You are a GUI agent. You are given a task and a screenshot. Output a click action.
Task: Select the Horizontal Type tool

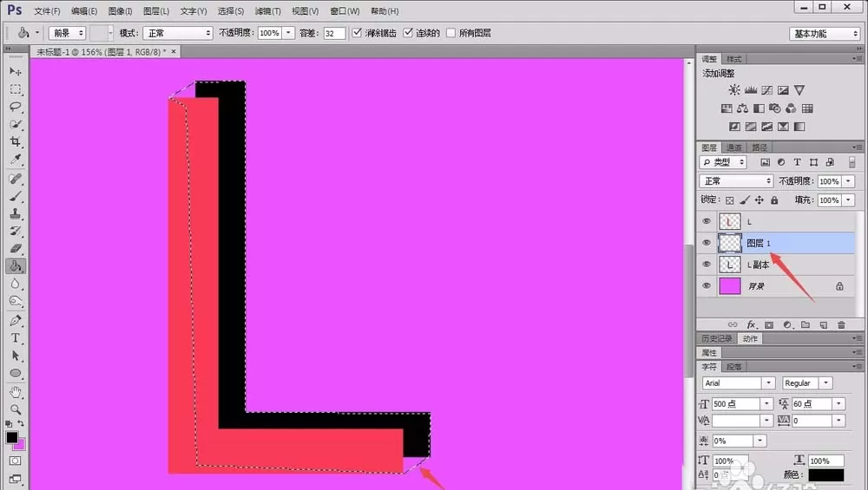pyautogui.click(x=16, y=338)
